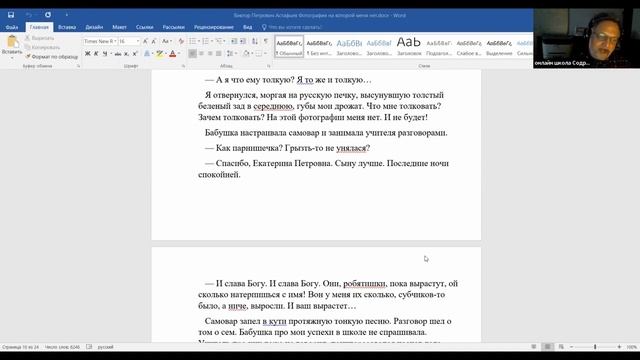Expand the font color arrow next to red A

pyautogui.click(x=179, y=53)
